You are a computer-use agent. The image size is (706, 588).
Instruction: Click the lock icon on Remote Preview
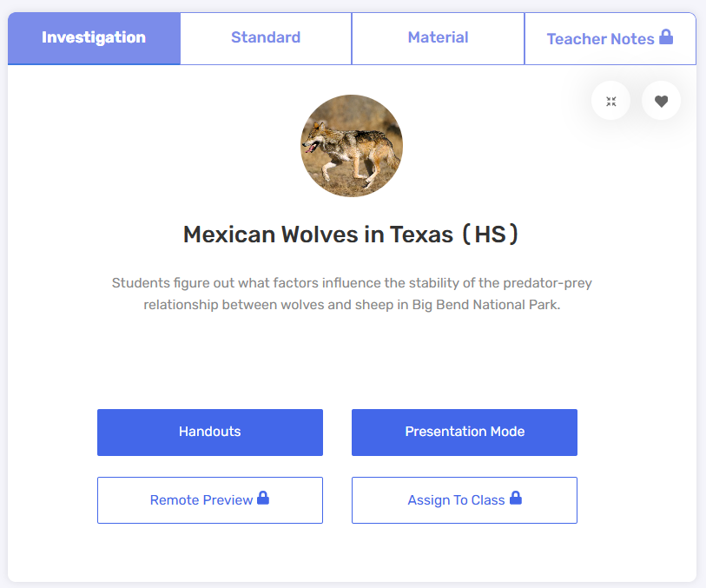click(263, 498)
